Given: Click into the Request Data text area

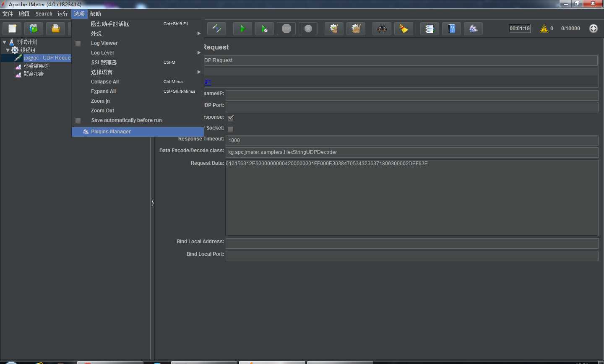Looking at the screenshot, I should click(412, 198).
